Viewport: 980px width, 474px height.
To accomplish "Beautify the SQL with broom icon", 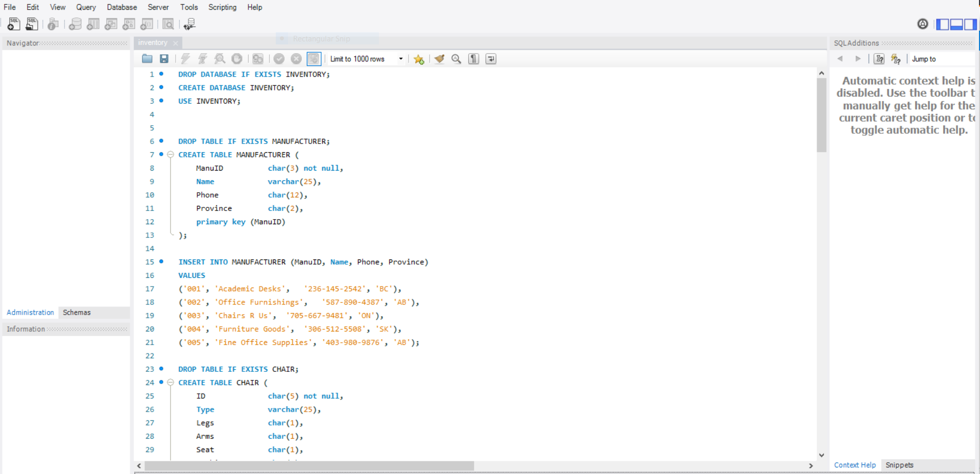I will [x=439, y=59].
